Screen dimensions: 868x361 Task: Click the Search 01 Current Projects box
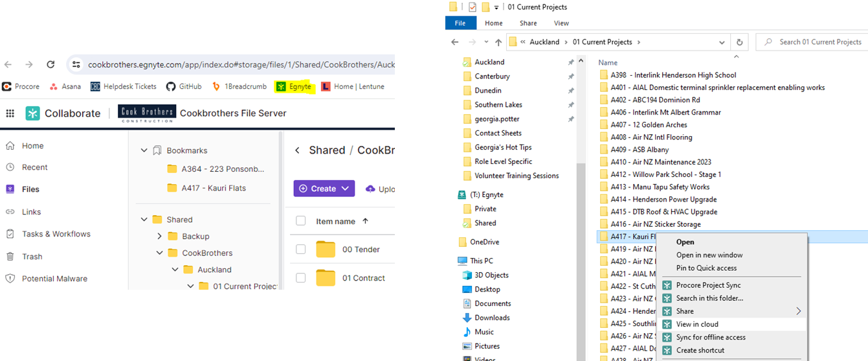[811, 42]
